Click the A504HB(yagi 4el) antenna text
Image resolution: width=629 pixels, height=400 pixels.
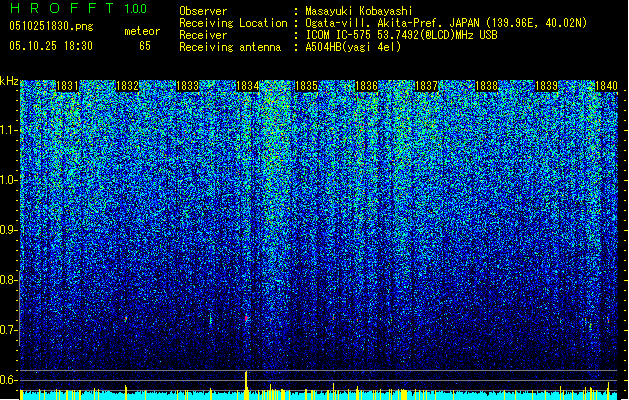tap(353, 47)
